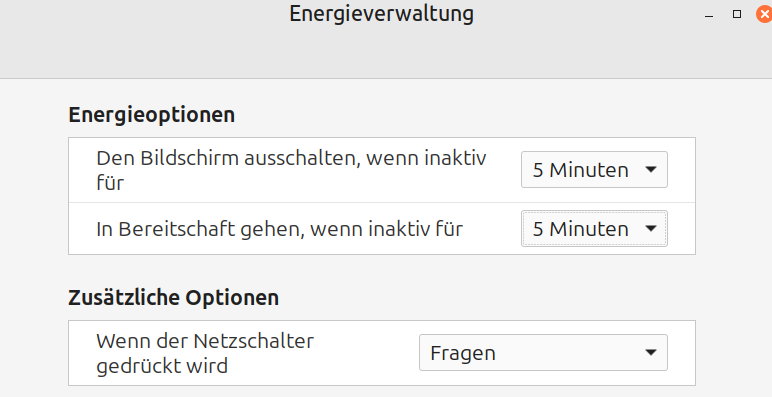The width and height of the screenshot is (772, 397).
Task: Maximize the Energieverwaltung window
Action: 737,14
